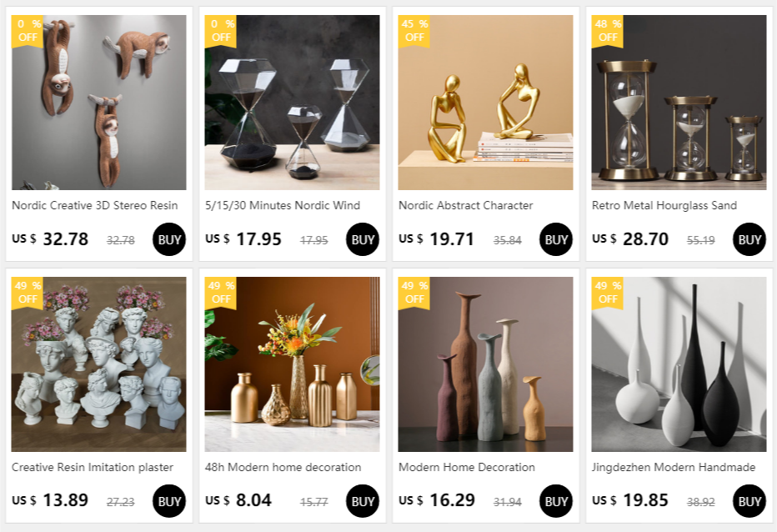Click BUY for Modern Home Decoration vases
Screen dimensions: 777x532
(555, 501)
